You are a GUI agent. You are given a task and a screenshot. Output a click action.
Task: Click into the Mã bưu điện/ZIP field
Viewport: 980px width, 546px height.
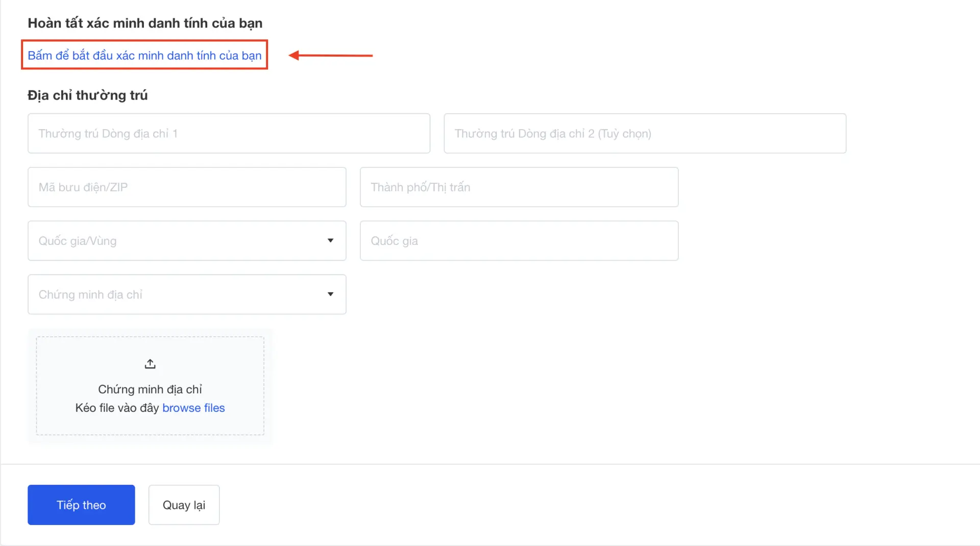pyautogui.click(x=187, y=187)
